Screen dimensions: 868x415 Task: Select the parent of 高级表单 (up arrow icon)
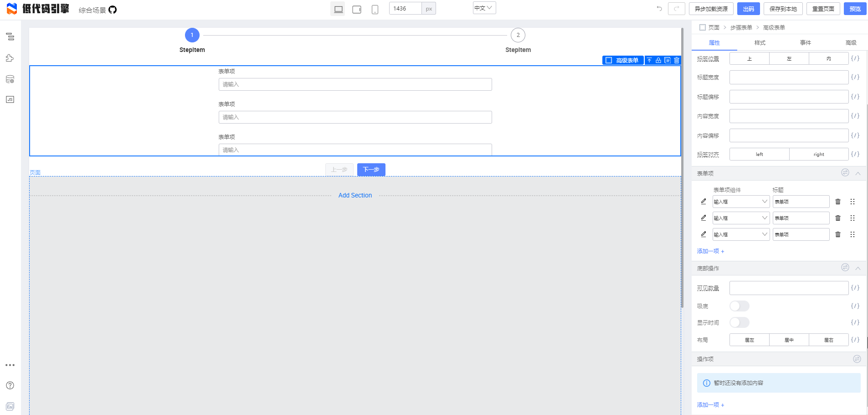coord(649,60)
